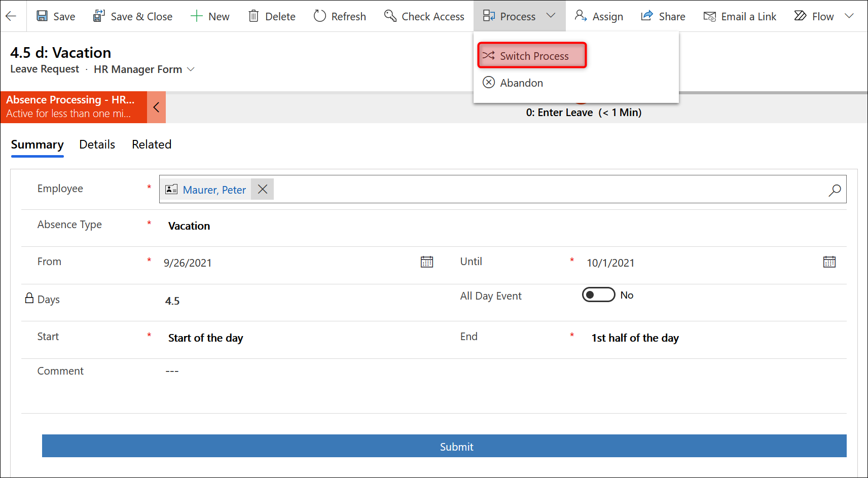The width and height of the screenshot is (868, 478).
Task: Collapse the Absence Processing process bar
Action: [x=156, y=107]
